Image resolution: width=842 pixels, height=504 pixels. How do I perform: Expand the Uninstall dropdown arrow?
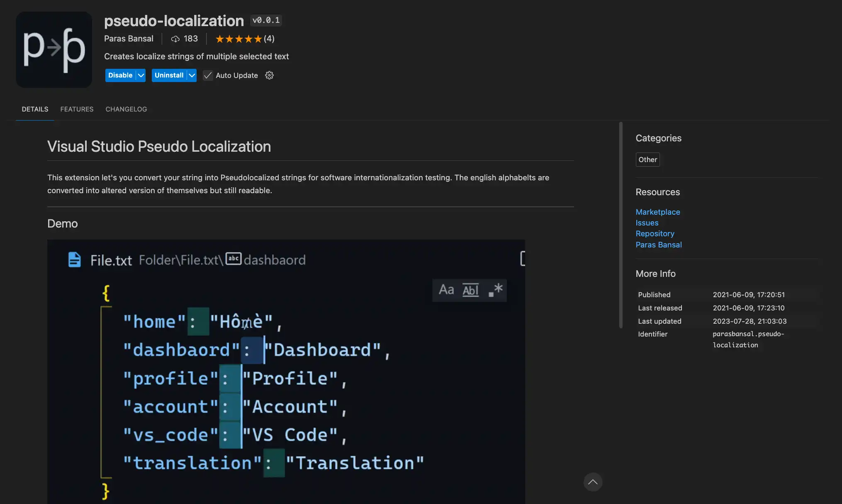click(x=192, y=75)
